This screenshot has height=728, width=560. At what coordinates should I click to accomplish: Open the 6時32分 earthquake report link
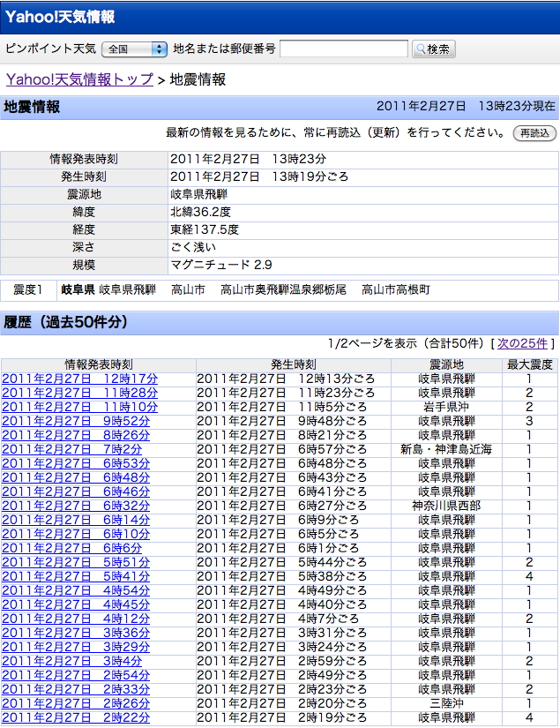click(76, 506)
